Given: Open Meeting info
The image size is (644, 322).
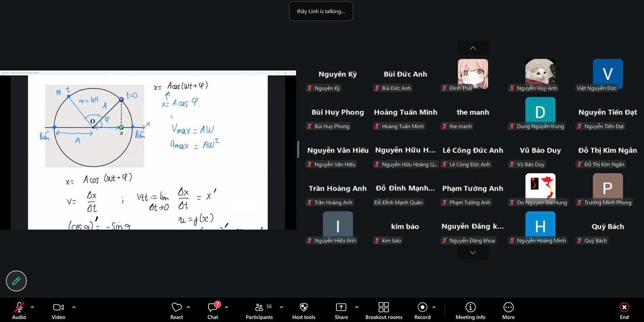Looking at the screenshot, I should [471, 310].
